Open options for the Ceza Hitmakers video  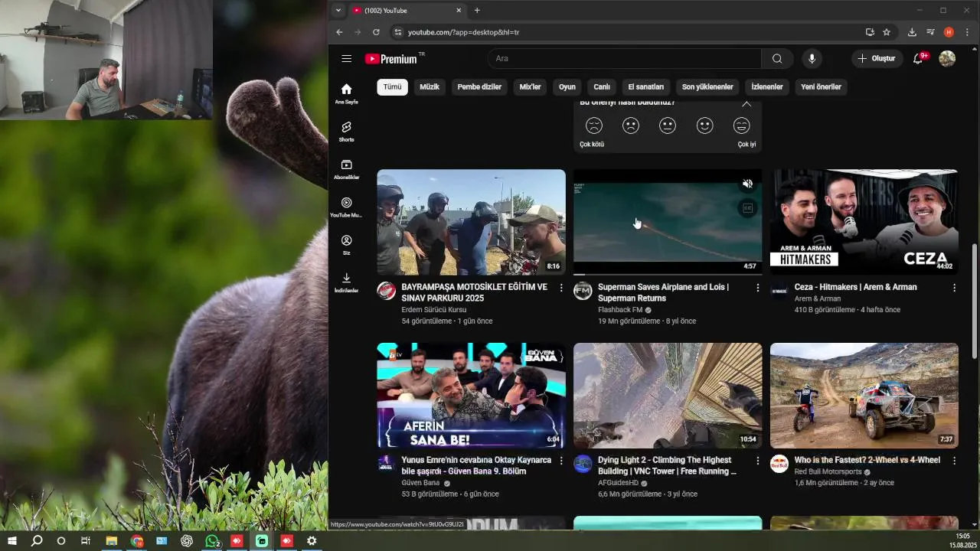(954, 288)
